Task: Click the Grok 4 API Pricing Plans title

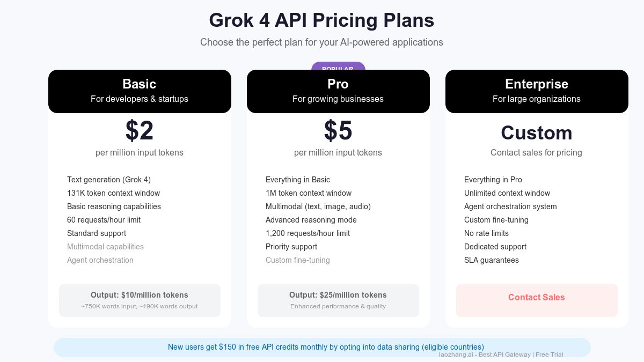Action: (321, 20)
